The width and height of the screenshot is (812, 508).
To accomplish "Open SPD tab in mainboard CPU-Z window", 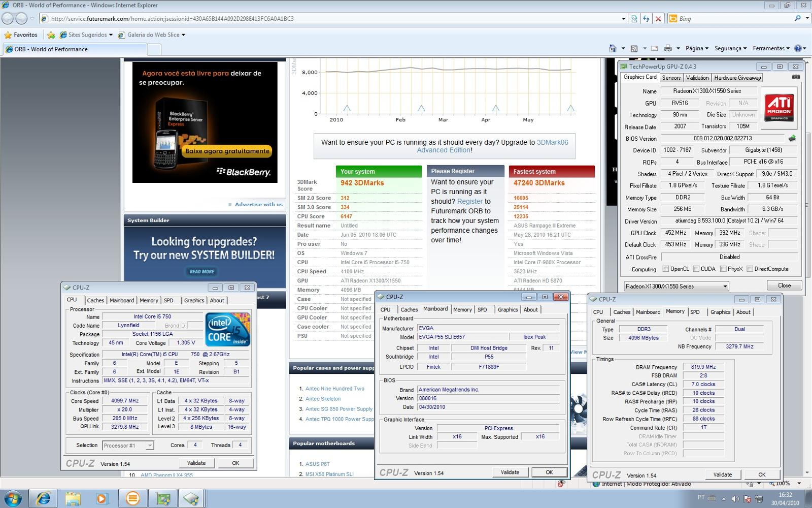I will point(482,309).
